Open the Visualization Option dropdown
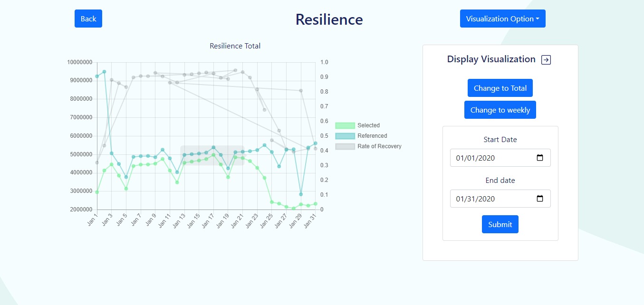This screenshot has height=305, width=644. 502,19
